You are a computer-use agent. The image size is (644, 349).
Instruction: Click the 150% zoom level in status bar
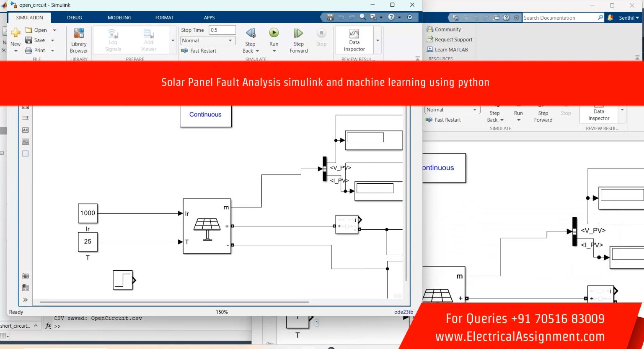(x=222, y=312)
